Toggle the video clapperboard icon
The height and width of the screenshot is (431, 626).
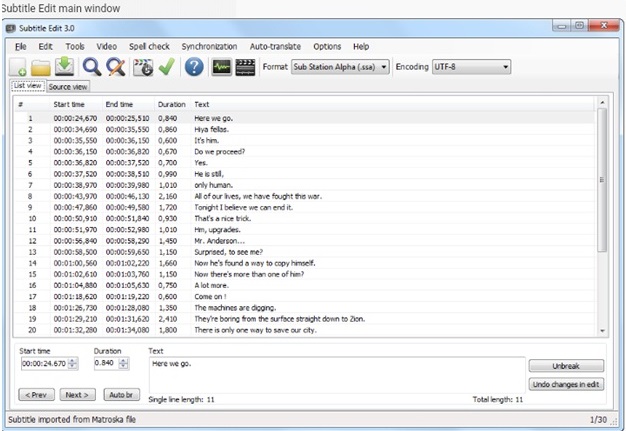click(x=245, y=67)
